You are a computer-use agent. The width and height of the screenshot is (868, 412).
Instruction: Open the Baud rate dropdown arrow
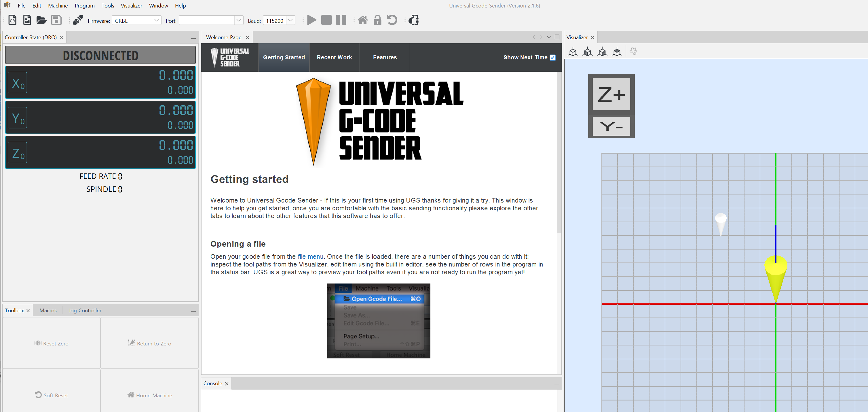(290, 20)
